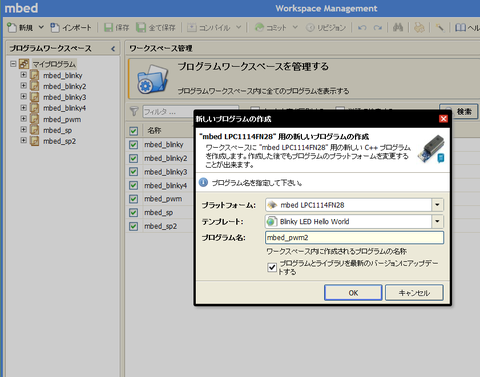Uncheck mbed_pwm in the program list
The height and width of the screenshot is (377, 480).
134,199
